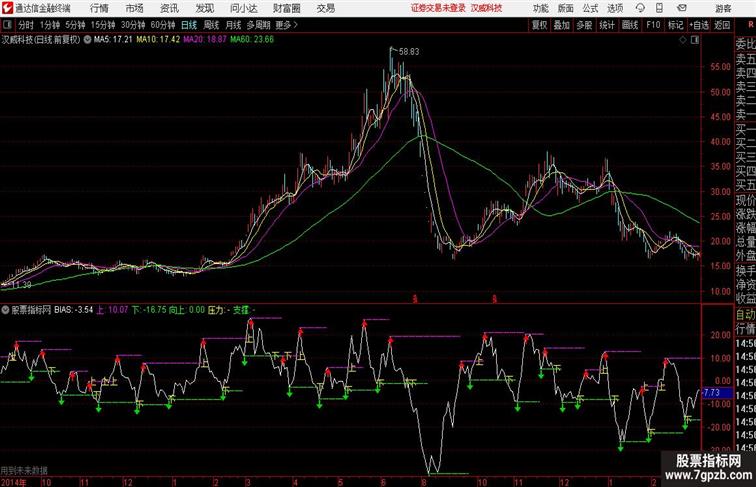Viewport: 756px width, 487px height.
Task: Click the 通达信 app logo icon
Action: pyautogui.click(x=7, y=8)
